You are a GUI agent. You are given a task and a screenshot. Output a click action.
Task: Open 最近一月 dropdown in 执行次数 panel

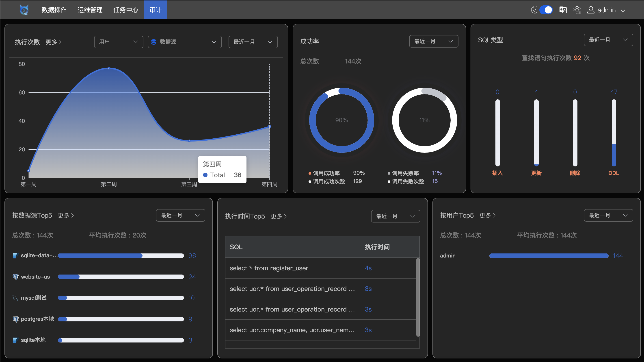pos(253,42)
